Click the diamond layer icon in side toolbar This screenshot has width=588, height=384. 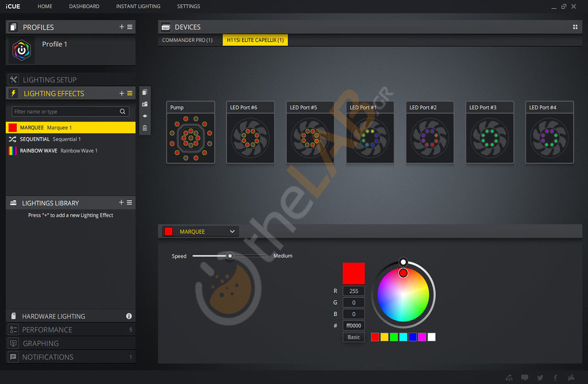click(145, 116)
